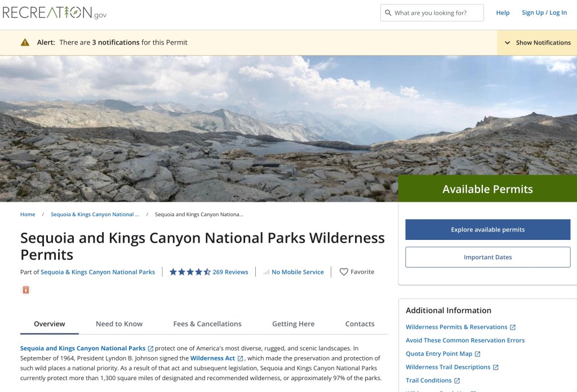577x392 pixels.
Task: Open the Fees & Cancellations tab
Action: tap(207, 324)
